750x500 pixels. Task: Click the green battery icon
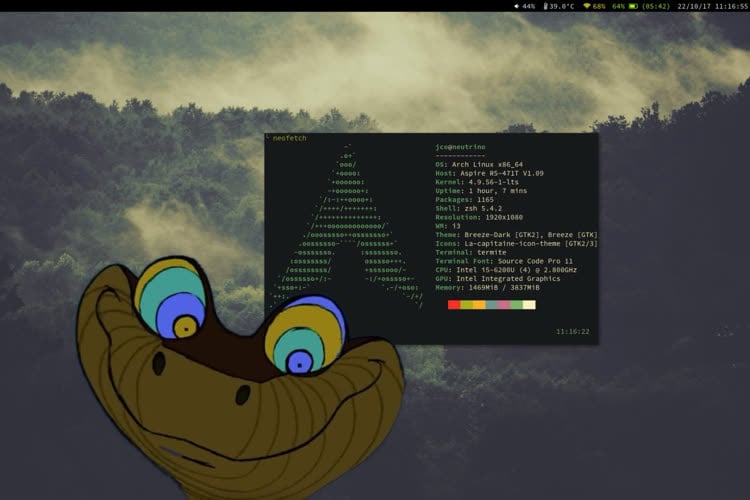pyautogui.click(x=633, y=6)
